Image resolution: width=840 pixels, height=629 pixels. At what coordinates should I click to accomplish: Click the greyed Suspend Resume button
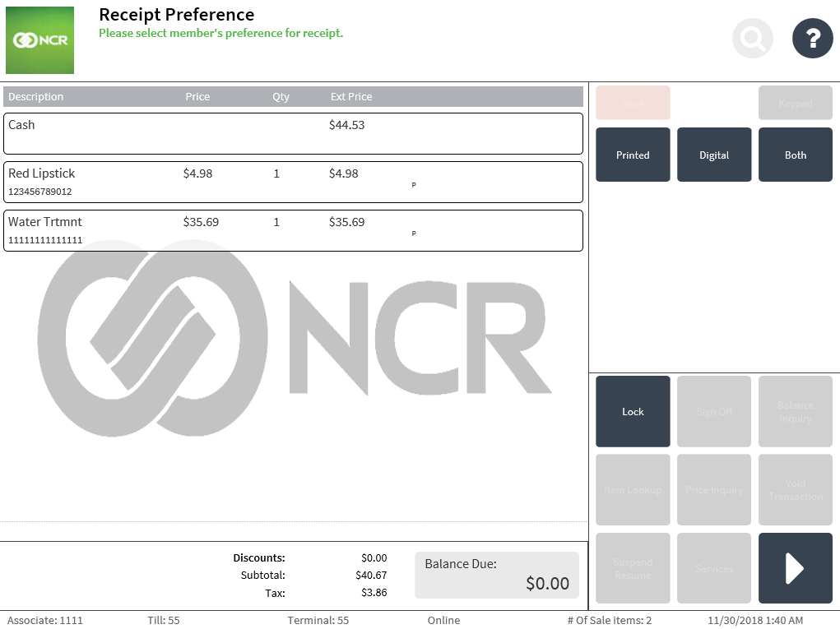633,568
